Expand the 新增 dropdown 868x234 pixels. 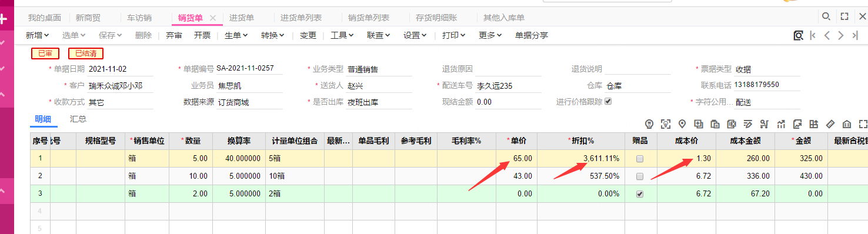click(37, 35)
